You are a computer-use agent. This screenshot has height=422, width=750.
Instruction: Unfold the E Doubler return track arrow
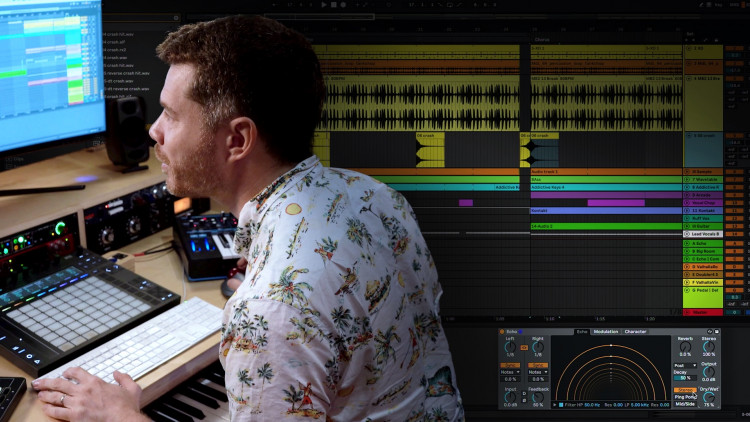(x=688, y=275)
